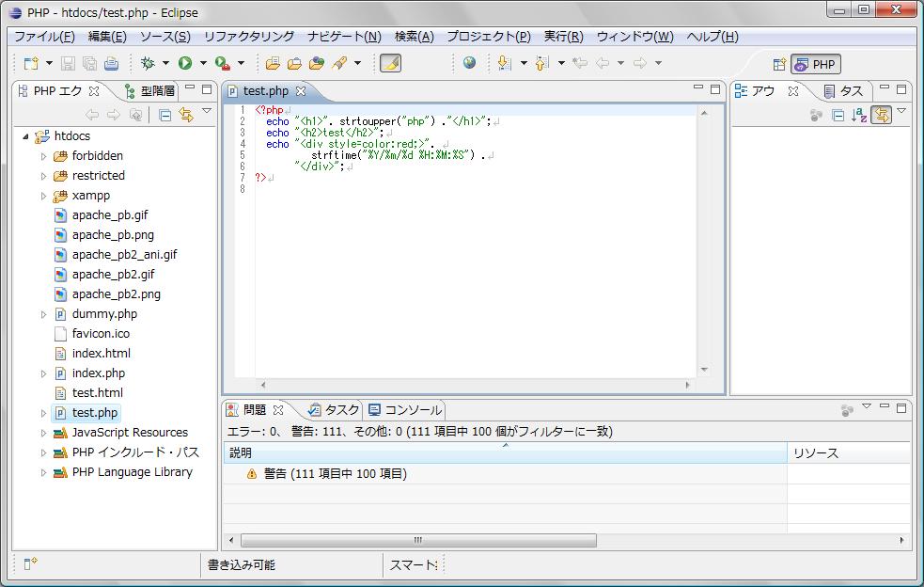Select the Debug icon in the toolbar
Viewport: 924px width, 587px height.
(148, 63)
